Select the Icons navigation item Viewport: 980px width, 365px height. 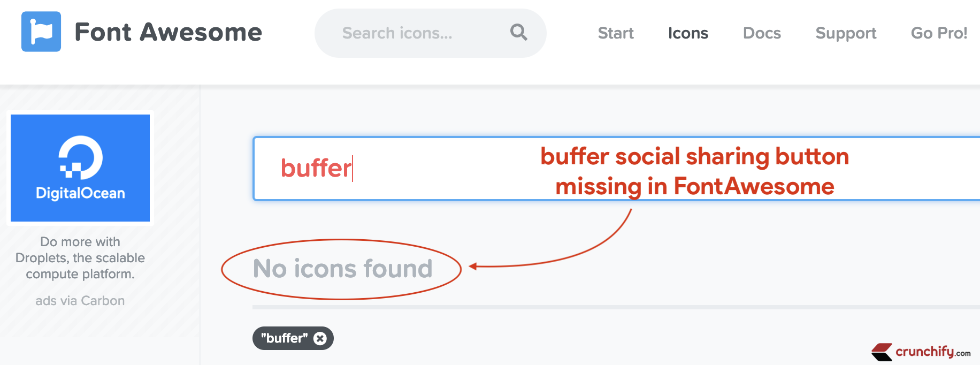(688, 33)
